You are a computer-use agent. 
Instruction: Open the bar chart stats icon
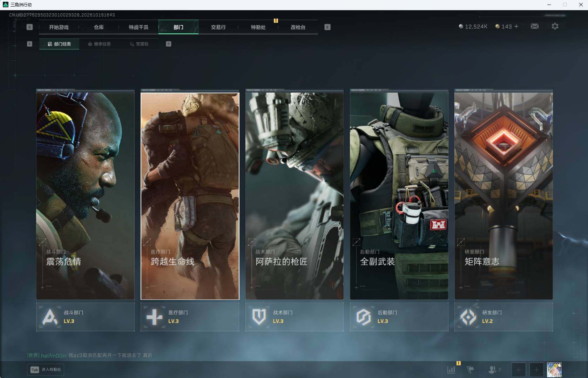coord(451,370)
